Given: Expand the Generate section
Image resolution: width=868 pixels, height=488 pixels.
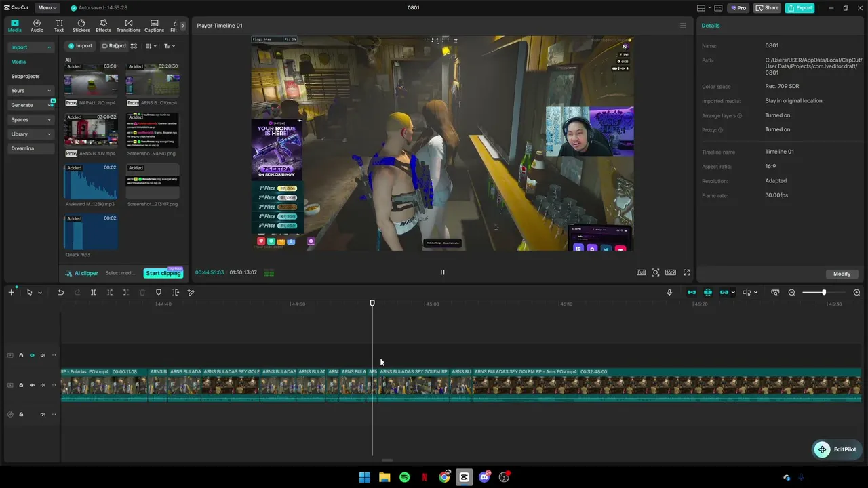Looking at the screenshot, I should tap(49, 105).
